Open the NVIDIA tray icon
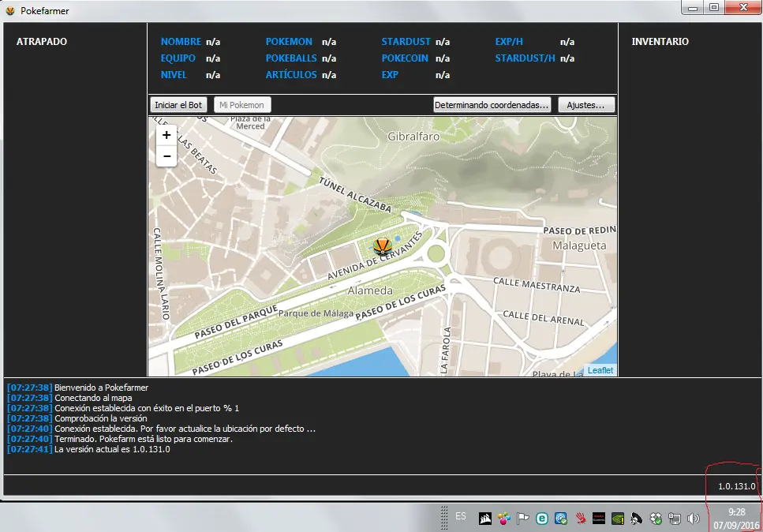 coord(618,519)
